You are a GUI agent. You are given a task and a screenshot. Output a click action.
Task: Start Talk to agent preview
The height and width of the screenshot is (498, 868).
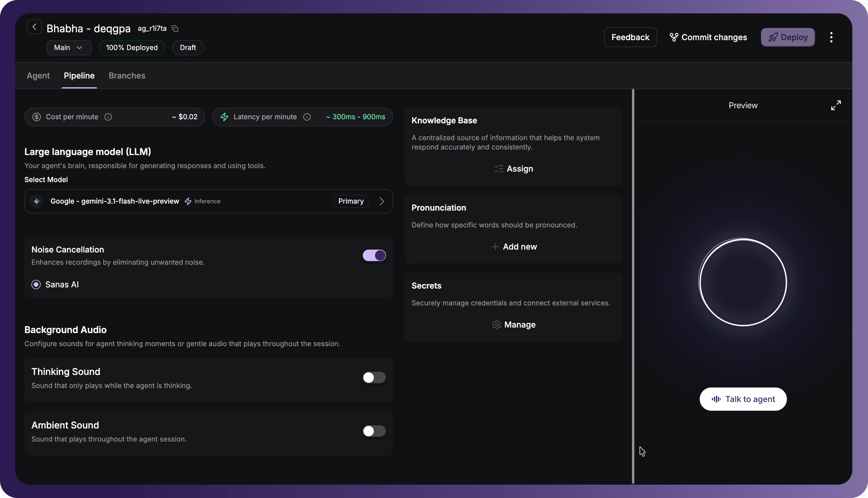(743, 399)
